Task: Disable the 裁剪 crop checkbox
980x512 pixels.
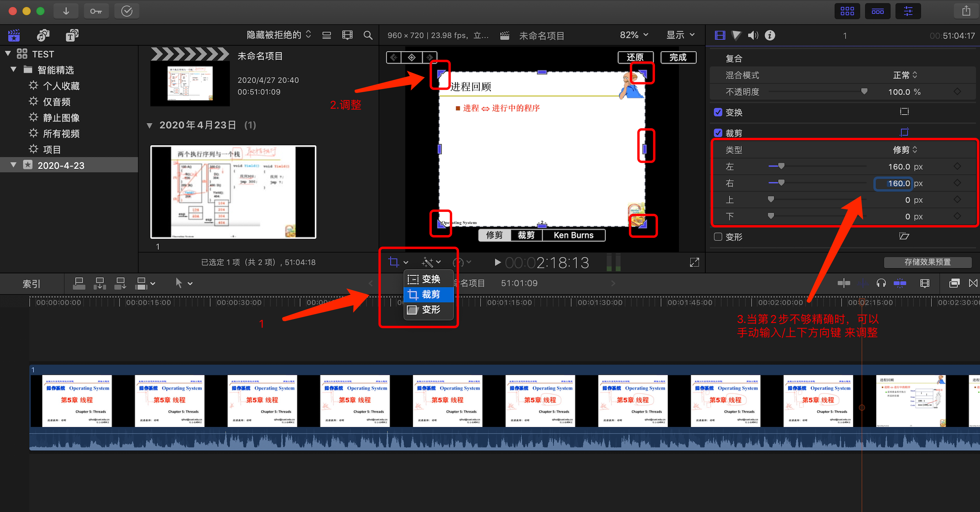Action: point(718,133)
